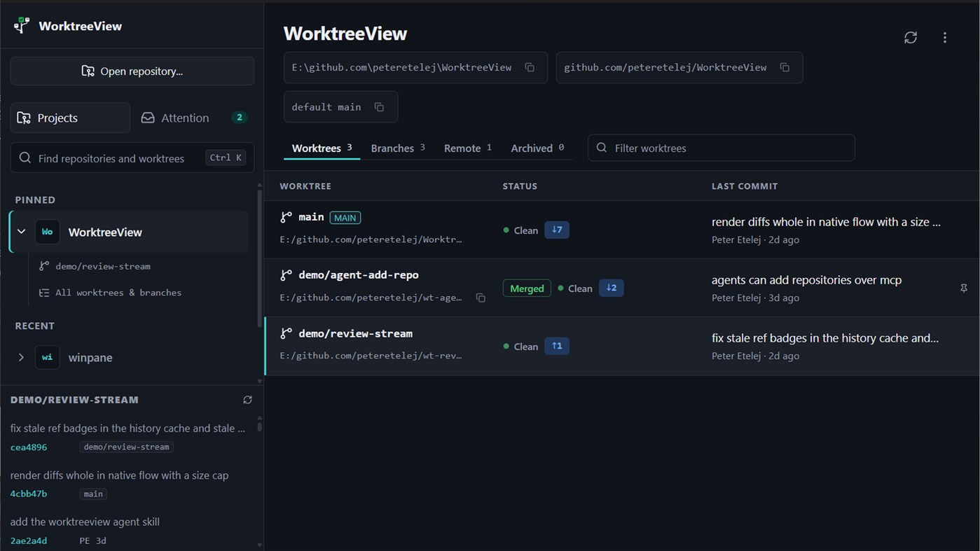
Task: Click commit 'fix stale ref badges in the history cache and...'
Action: tap(825, 338)
